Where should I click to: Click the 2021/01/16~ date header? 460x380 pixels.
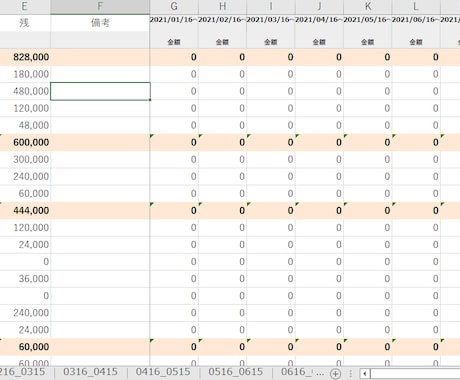(x=174, y=20)
